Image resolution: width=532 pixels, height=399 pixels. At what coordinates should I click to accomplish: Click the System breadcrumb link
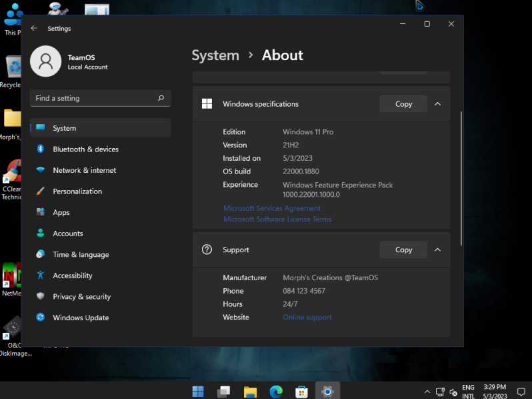coord(215,55)
